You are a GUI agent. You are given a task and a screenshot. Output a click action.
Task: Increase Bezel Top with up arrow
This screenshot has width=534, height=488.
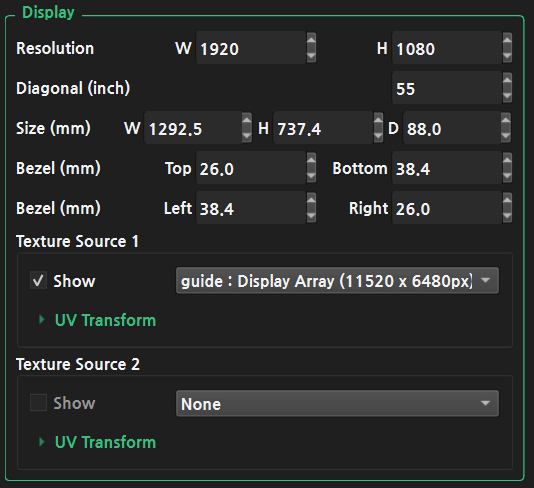tap(311, 160)
